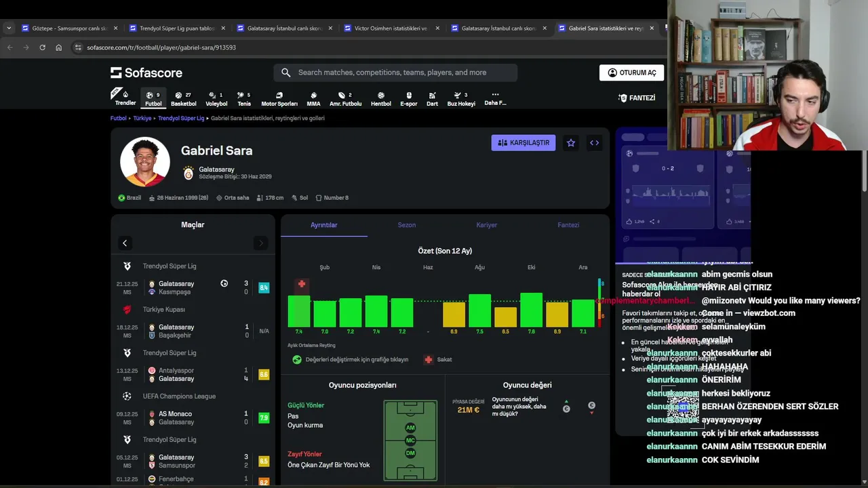868x488 pixels.
Task: Select the E-spor icon
Action: 409,99
